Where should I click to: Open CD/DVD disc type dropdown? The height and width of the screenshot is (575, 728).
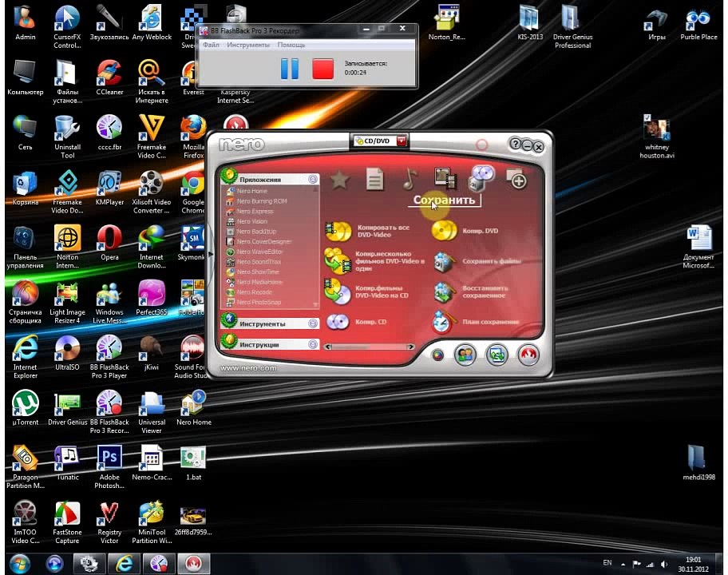[x=402, y=141]
